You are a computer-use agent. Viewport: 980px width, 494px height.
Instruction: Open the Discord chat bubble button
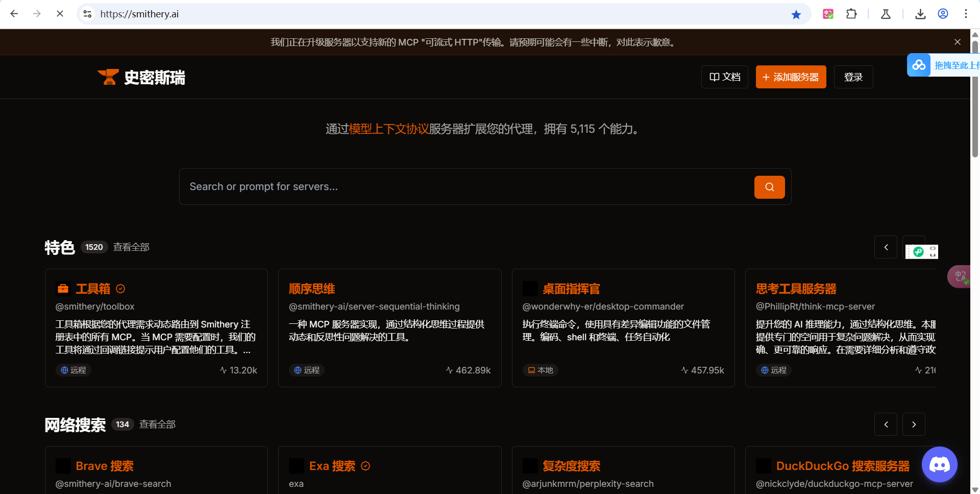(x=940, y=464)
